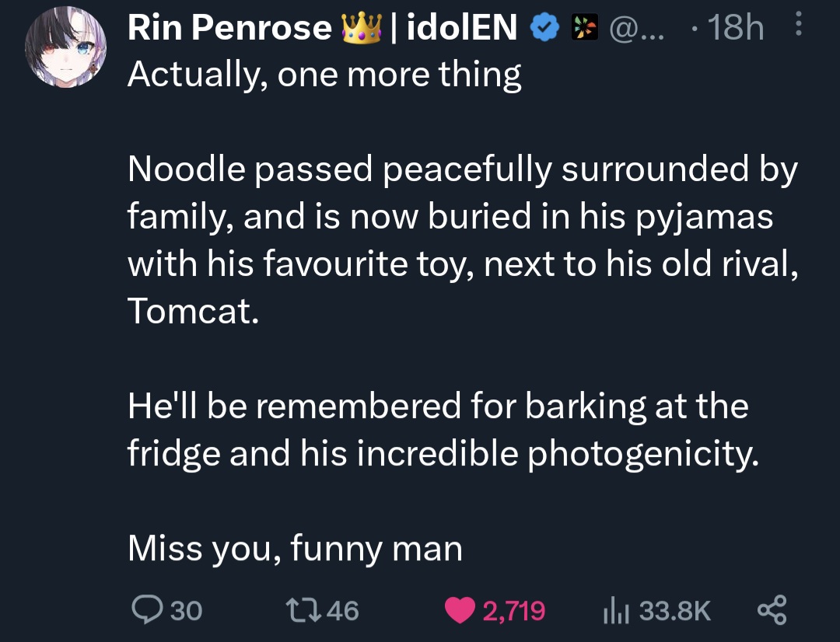Click the share icon
This screenshot has height=642, width=840.
(x=772, y=610)
